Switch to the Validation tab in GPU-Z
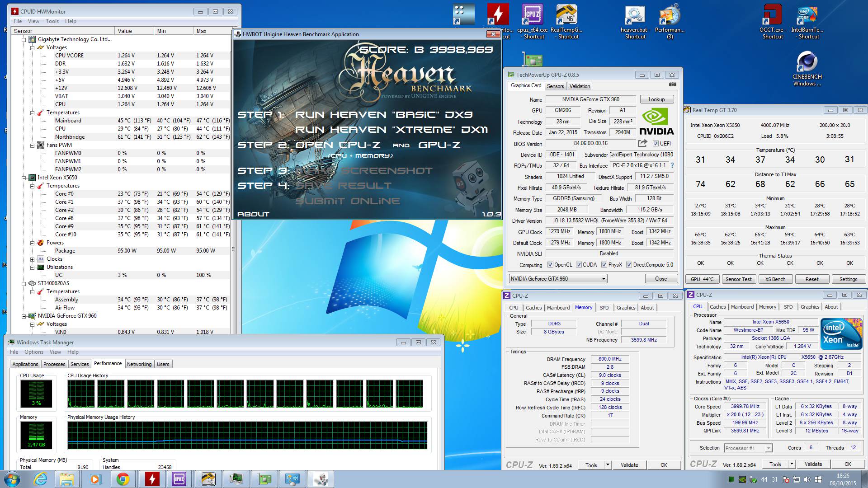The width and height of the screenshot is (868, 488). point(580,86)
